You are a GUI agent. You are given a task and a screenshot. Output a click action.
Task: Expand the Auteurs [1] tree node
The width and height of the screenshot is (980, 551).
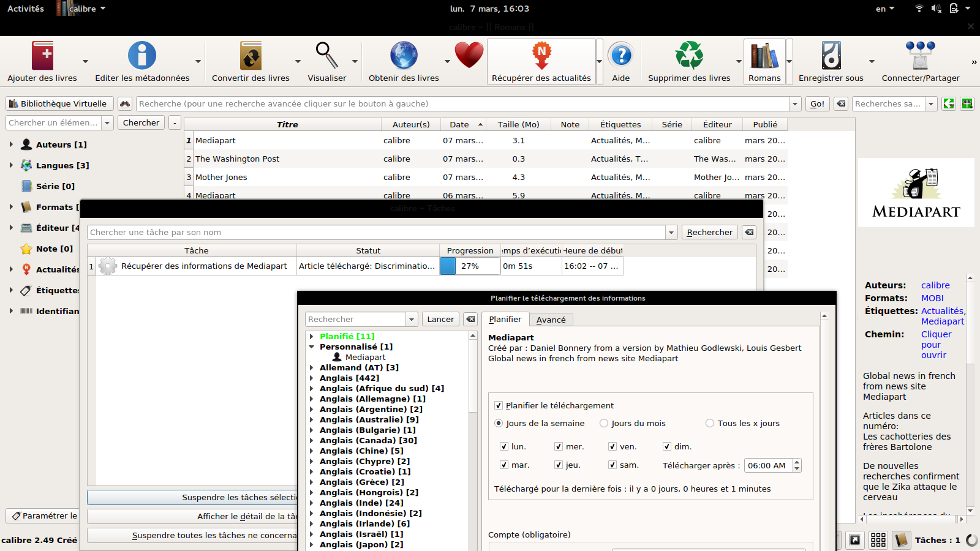pyautogui.click(x=11, y=145)
